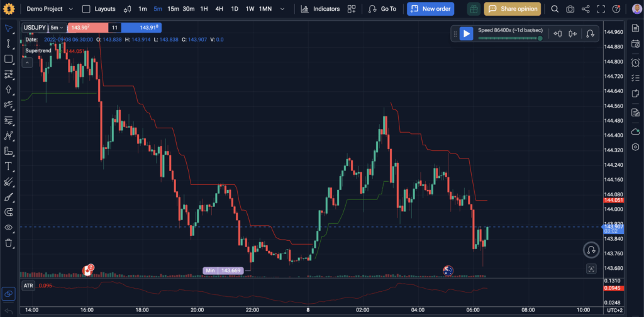
Task: Open the Go To date dialog
Action: (382, 9)
